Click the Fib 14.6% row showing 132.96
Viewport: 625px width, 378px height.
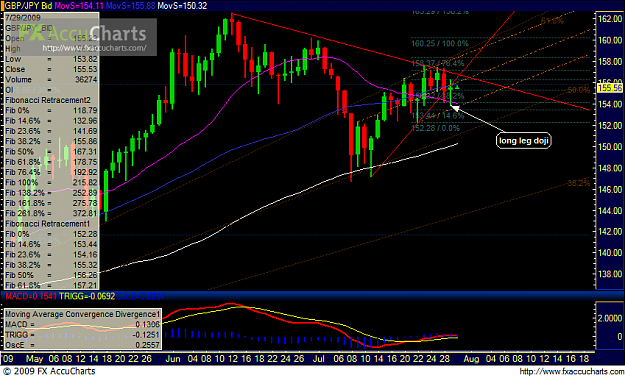[x=51, y=121]
